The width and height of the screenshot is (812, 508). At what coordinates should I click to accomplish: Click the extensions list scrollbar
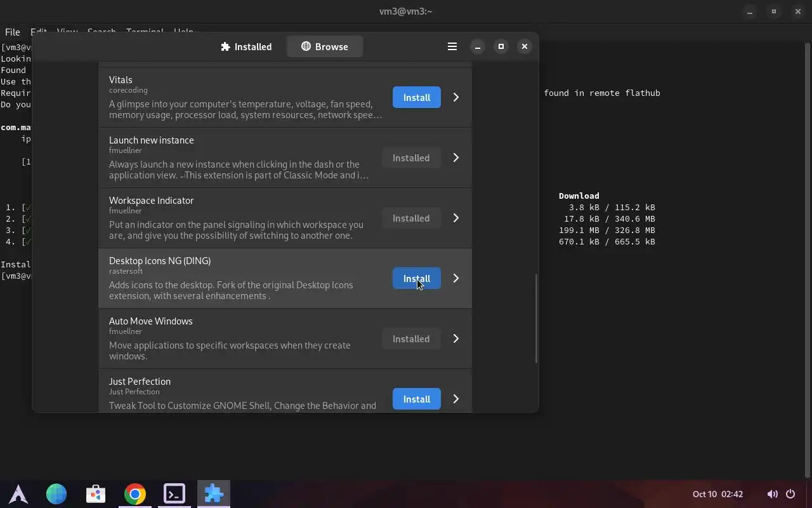pyautogui.click(x=536, y=318)
